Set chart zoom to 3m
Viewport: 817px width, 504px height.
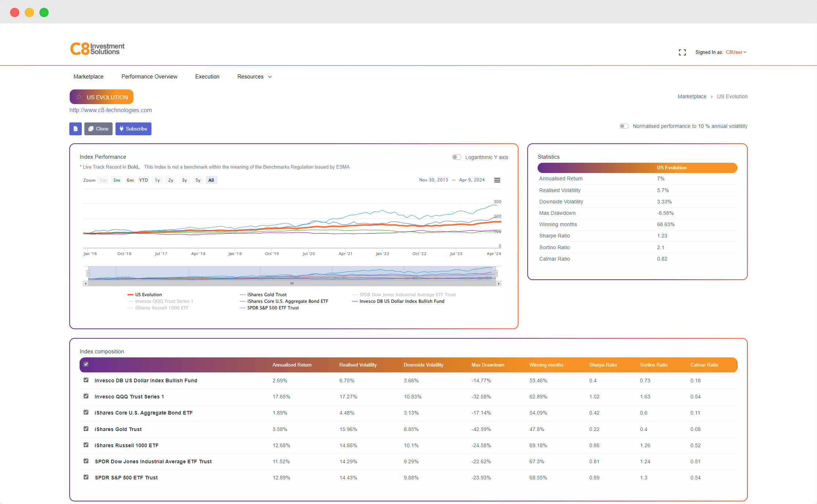(x=117, y=180)
